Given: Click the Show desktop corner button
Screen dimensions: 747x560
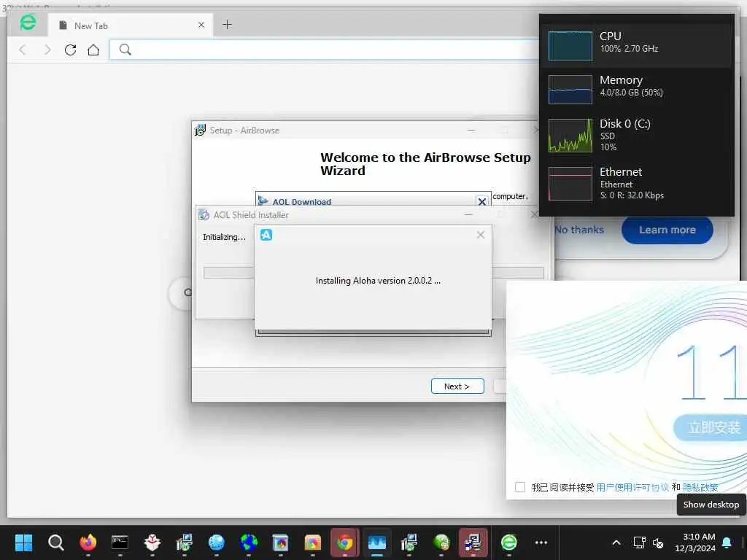Looking at the screenshot, I should (x=743, y=542).
